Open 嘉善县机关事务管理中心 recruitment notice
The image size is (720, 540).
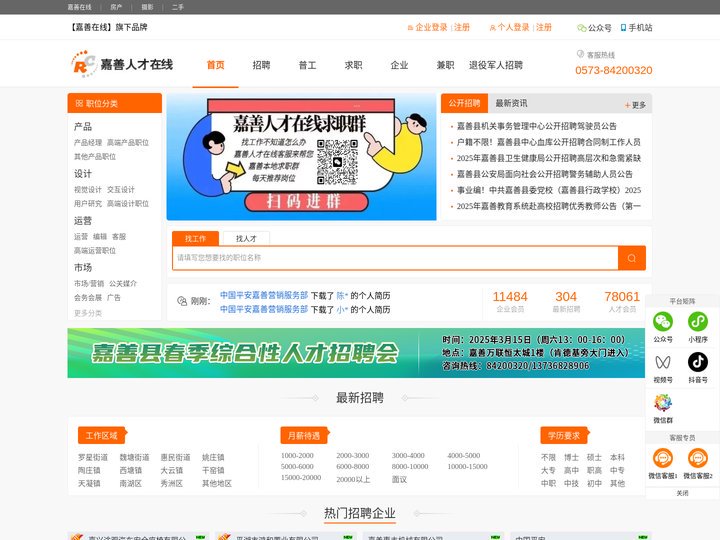tap(536, 126)
